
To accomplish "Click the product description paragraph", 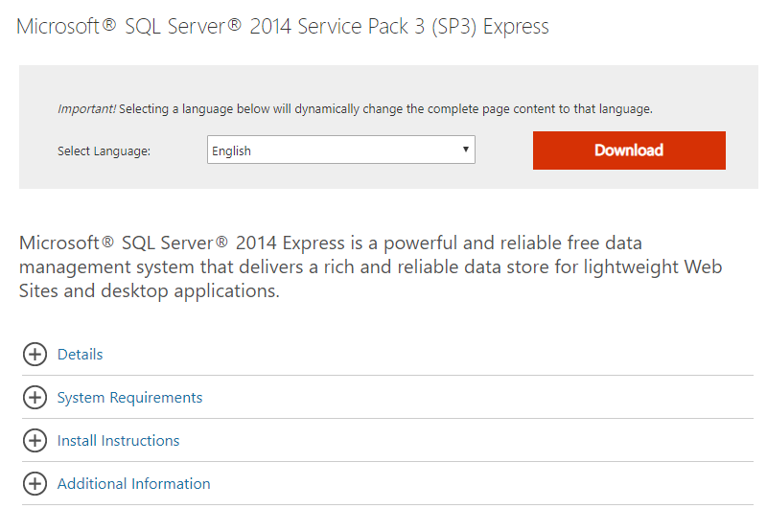I will [370, 266].
